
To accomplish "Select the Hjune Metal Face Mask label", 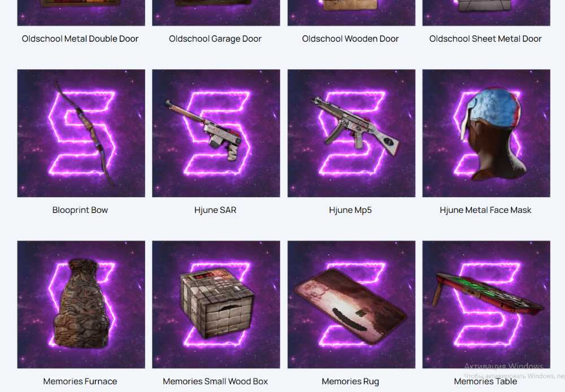I will 485,210.
